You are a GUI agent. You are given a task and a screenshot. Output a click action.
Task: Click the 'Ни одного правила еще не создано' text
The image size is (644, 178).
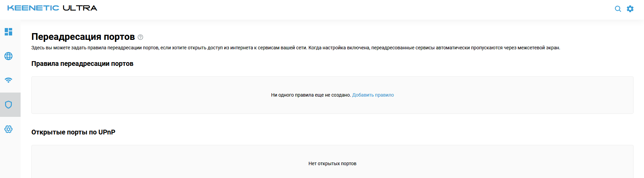(311, 95)
